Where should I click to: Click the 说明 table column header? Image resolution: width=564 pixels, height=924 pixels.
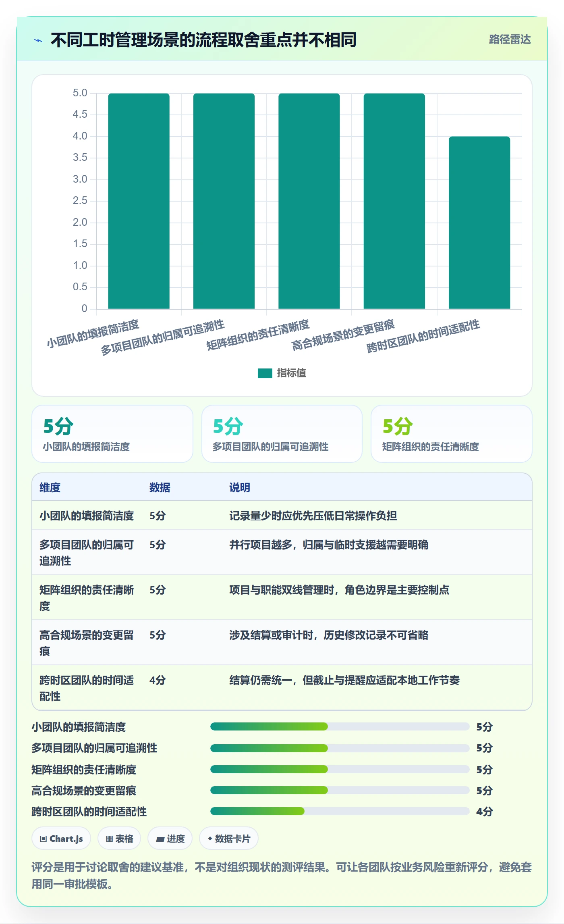point(240,487)
